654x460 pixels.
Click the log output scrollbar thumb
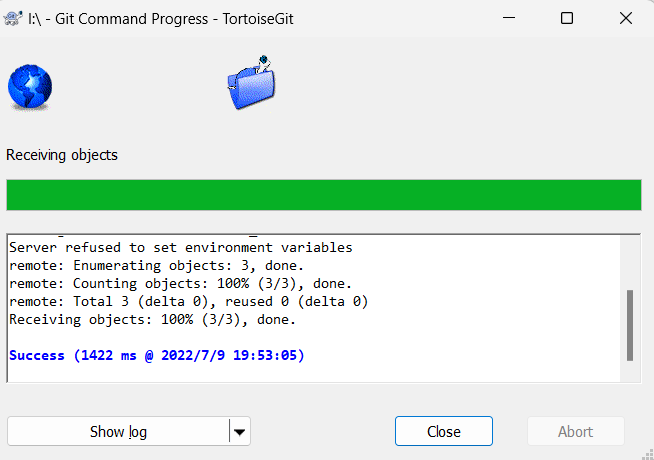pos(629,325)
